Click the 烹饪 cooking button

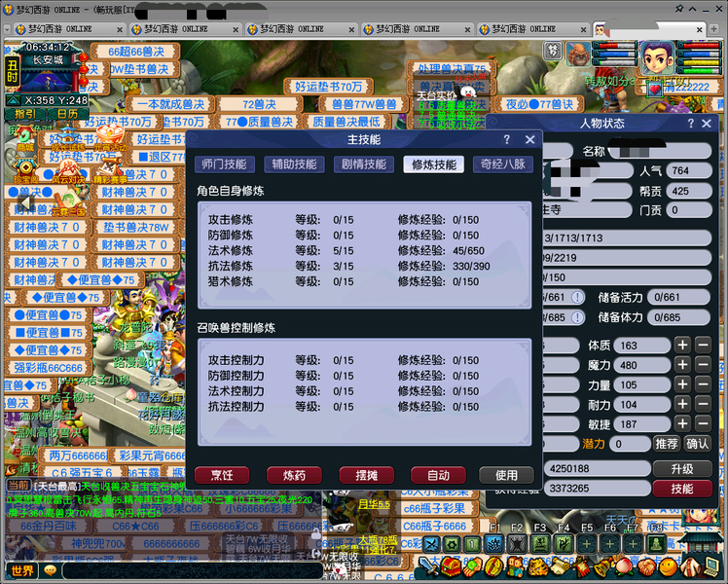[222, 475]
